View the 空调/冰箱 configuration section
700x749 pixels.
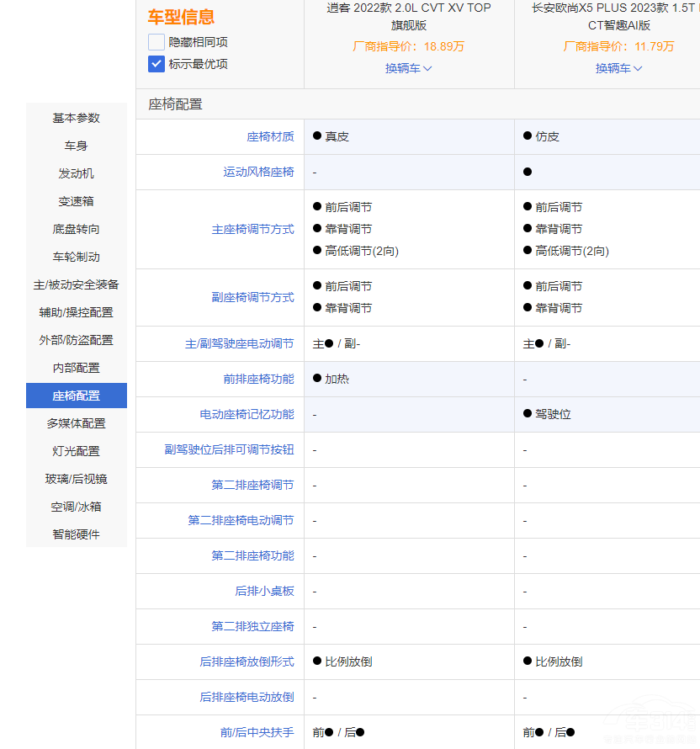[x=76, y=506]
